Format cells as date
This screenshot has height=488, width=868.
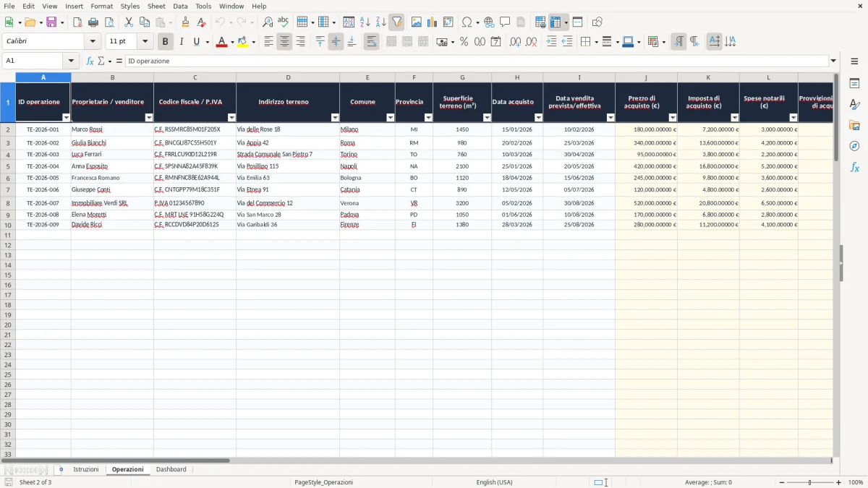click(x=495, y=42)
